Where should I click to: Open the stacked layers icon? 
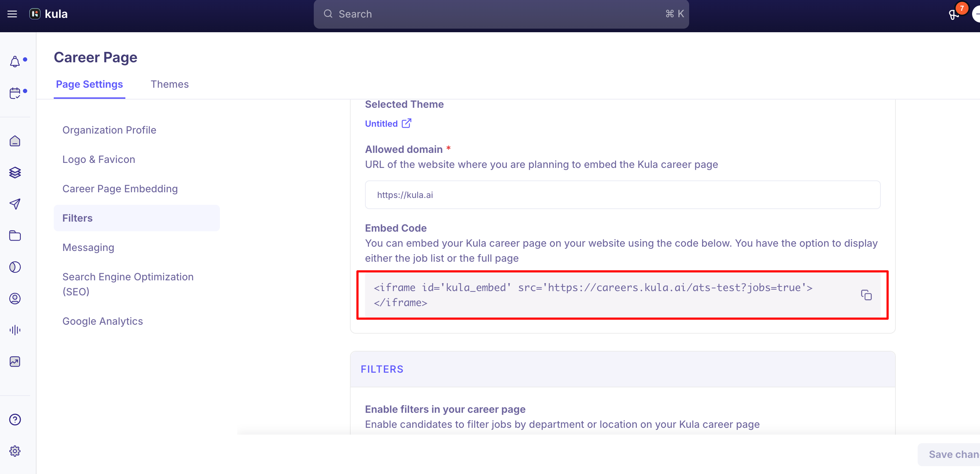point(15,173)
